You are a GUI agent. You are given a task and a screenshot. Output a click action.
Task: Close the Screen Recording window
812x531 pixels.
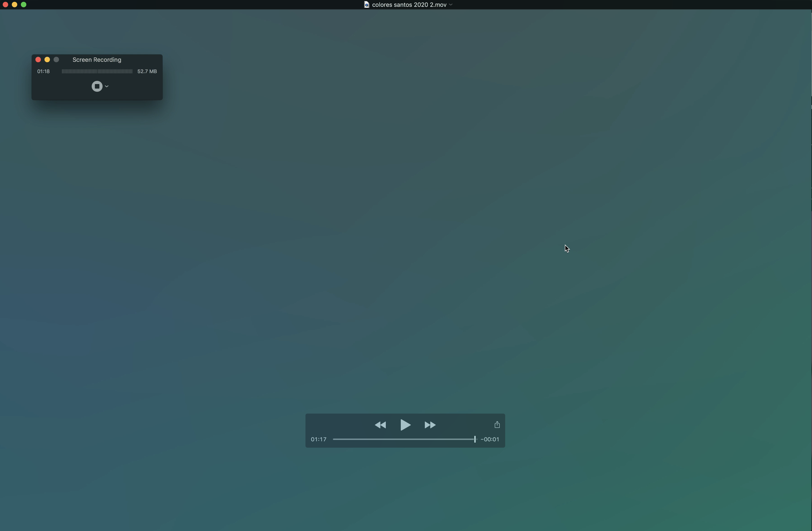pyautogui.click(x=38, y=60)
